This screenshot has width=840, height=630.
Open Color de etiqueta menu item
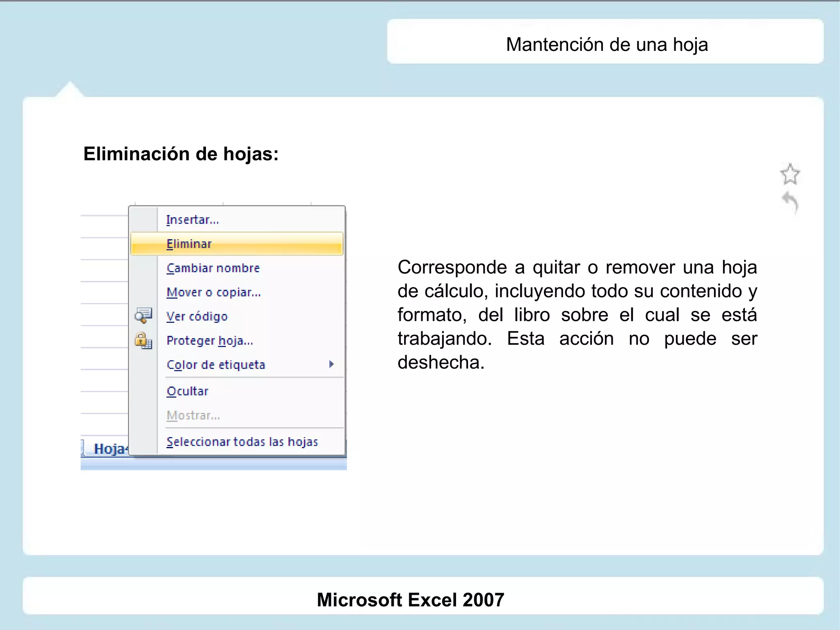click(237, 364)
